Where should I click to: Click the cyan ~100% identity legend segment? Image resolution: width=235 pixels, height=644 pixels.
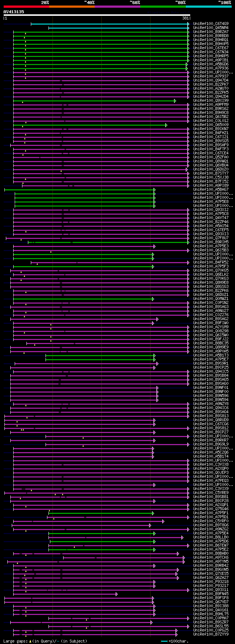click(x=208, y=6)
